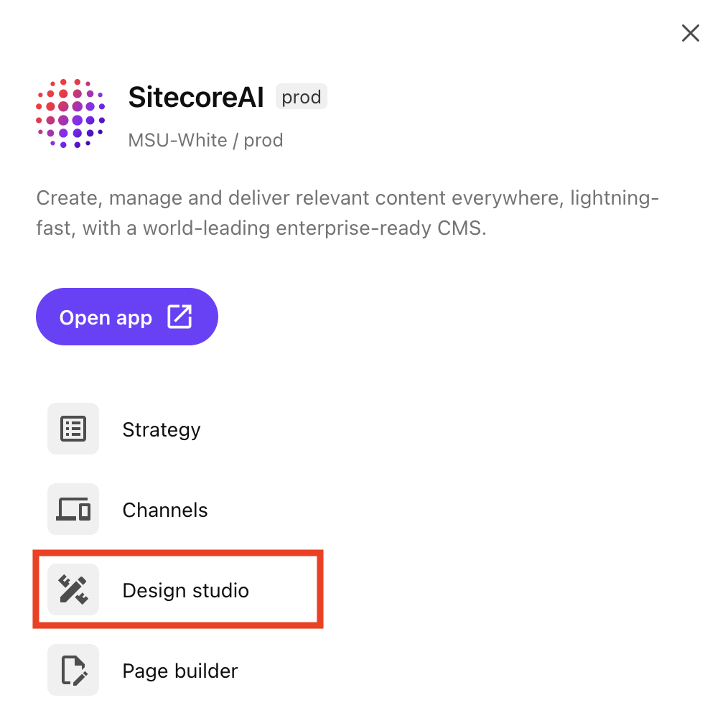Click the Page builder row icon tile
The image size is (728, 718).
pos(73,670)
